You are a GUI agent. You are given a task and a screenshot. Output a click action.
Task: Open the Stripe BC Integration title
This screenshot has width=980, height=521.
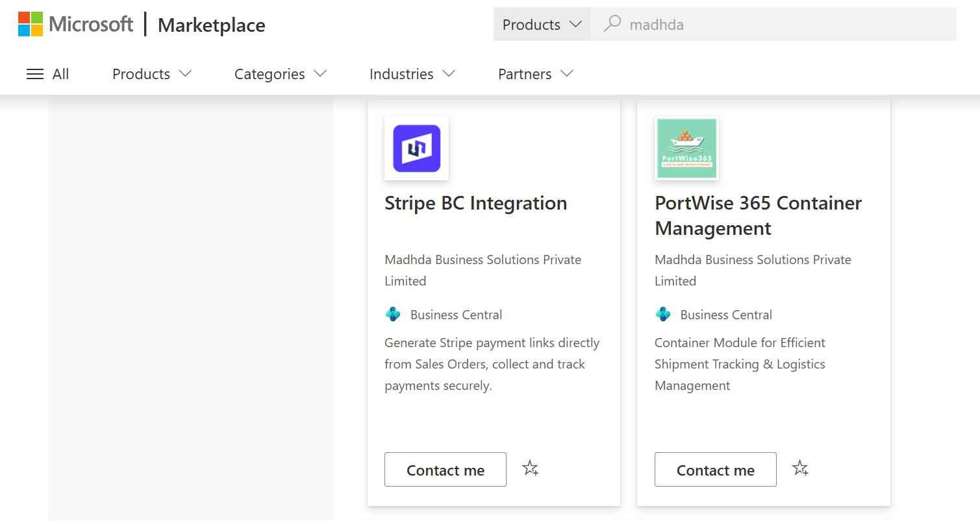[x=475, y=203]
